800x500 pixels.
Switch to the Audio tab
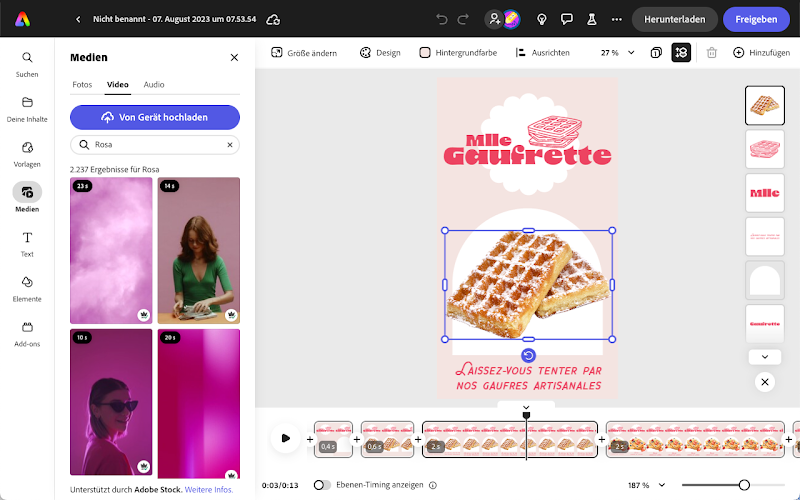click(154, 85)
